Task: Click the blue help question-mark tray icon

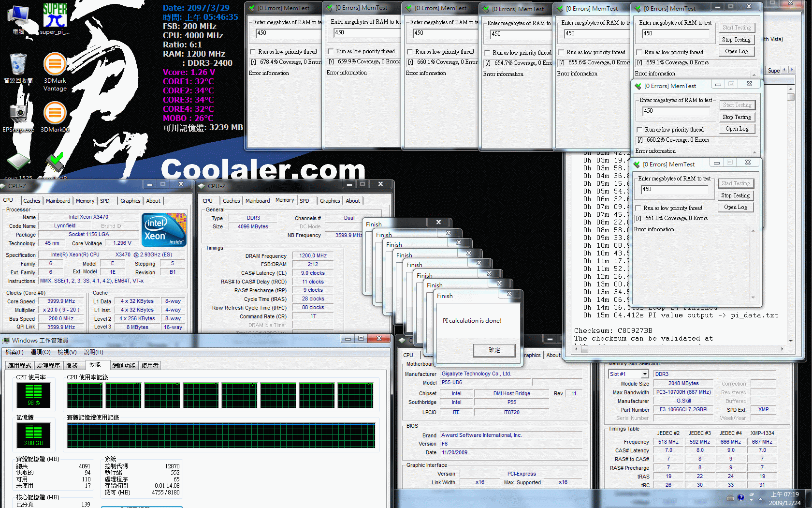Action: tap(740, 497)
